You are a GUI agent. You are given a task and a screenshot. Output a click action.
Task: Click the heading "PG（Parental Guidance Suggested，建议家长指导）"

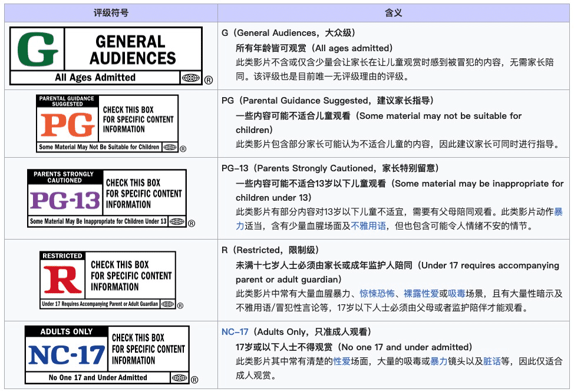328,101
